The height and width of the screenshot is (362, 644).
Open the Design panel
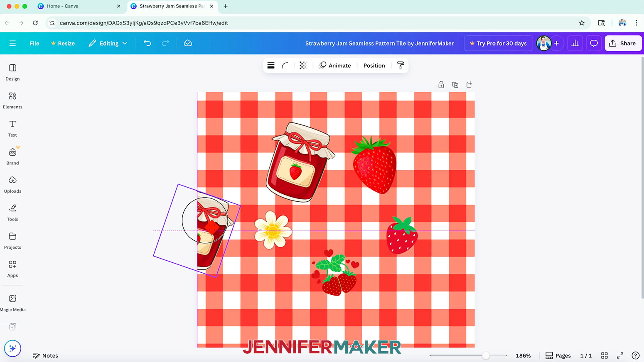(12, 72)
